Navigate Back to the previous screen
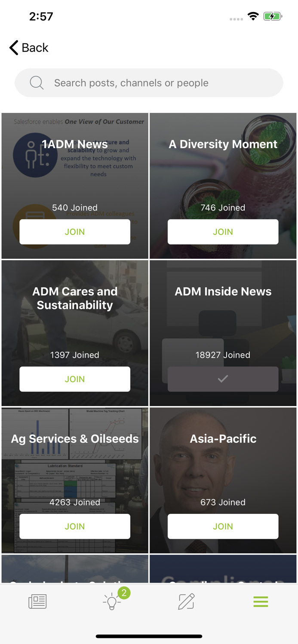The height and width of the screenshot is (644, 298). pos(28,48)
